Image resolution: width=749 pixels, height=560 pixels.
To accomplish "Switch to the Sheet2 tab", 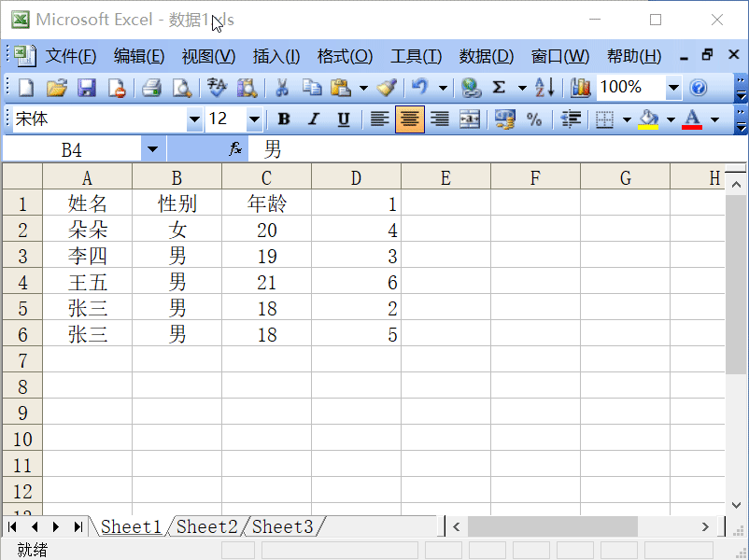I will pyautogui.click(x=205, y=526).
